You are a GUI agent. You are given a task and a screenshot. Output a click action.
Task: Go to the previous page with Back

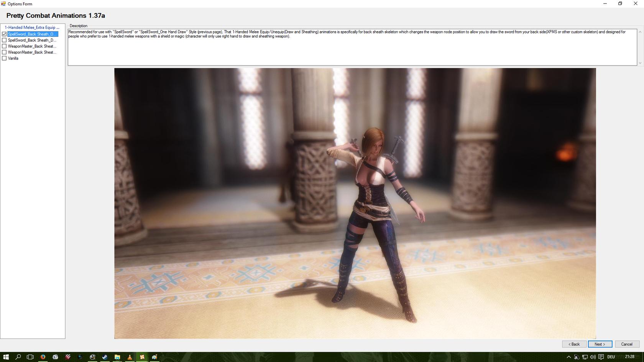[574, 344]
